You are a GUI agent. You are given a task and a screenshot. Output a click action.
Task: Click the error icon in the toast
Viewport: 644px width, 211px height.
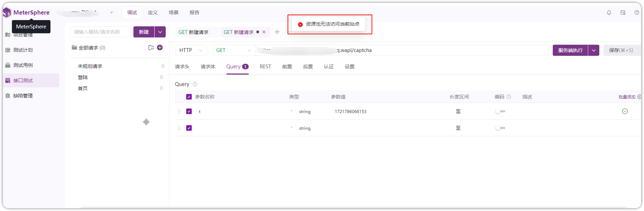tap(300, 25)
